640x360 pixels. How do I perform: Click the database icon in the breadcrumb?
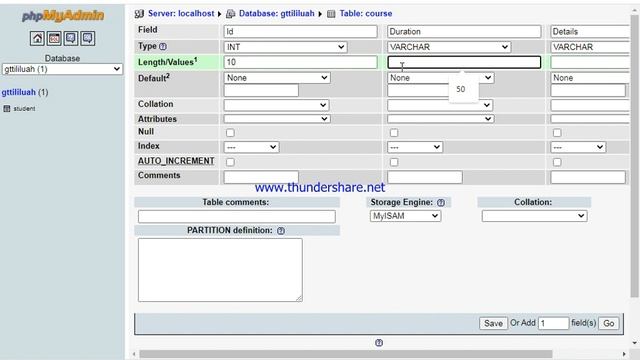(231, 14)
